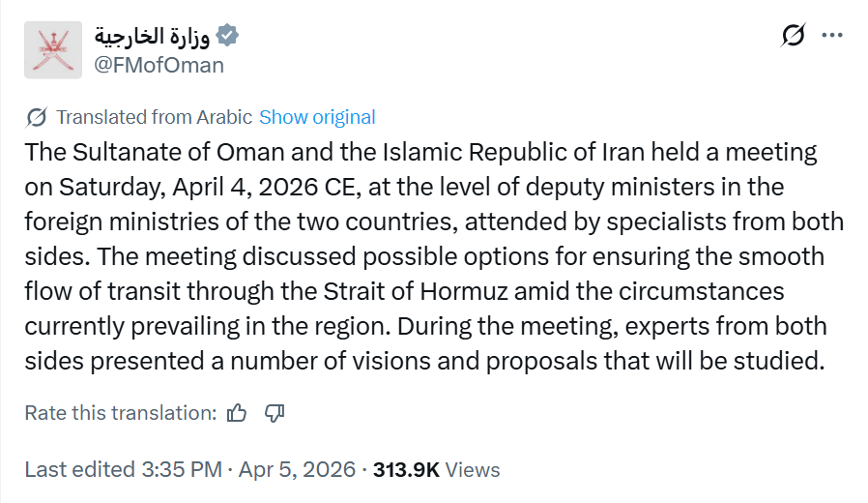Click the 313.9K Views count
The height and width of the screenshot is (503, 868).
(x=436, y=470)
